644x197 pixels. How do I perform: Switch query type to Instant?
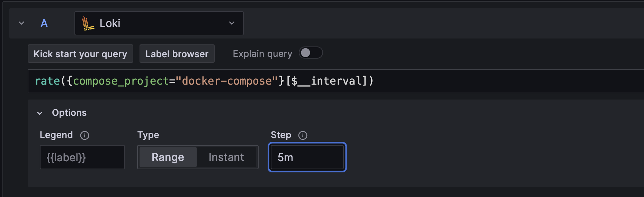226,157
